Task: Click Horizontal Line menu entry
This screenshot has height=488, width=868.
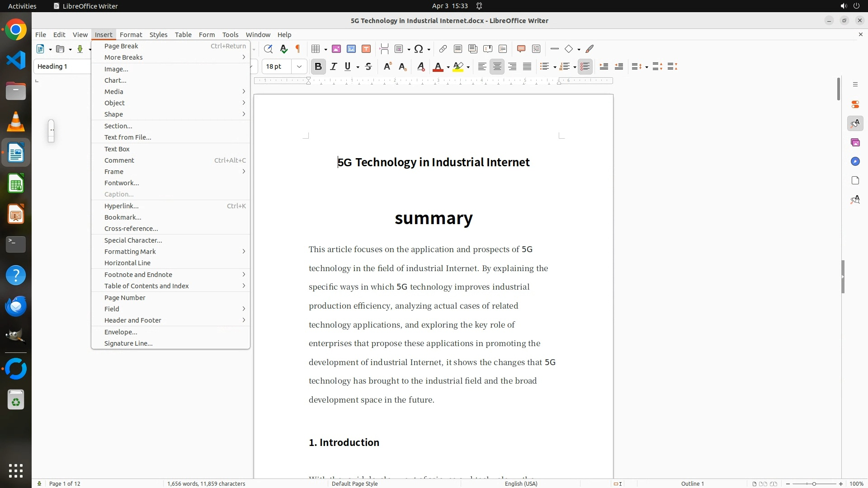Action: click(127, 263)
